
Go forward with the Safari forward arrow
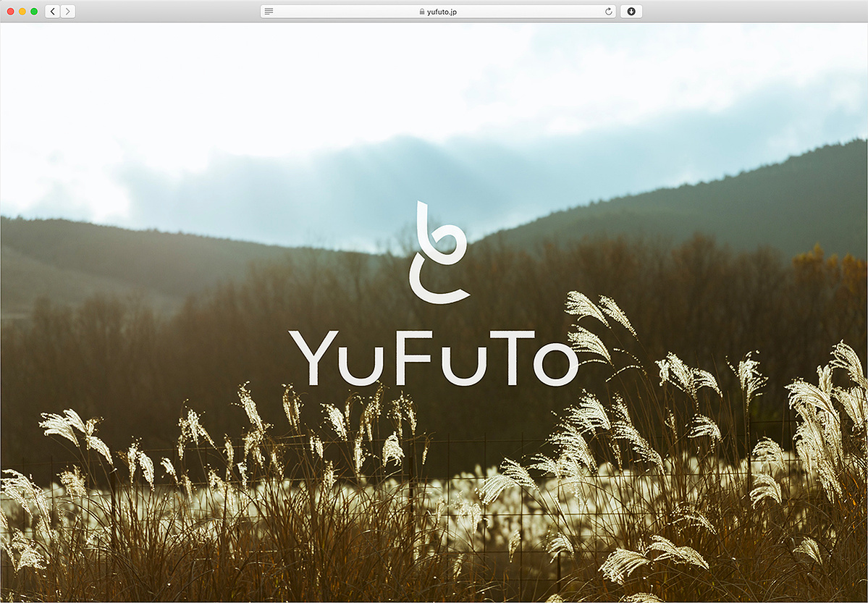click(x=68, y=11)
